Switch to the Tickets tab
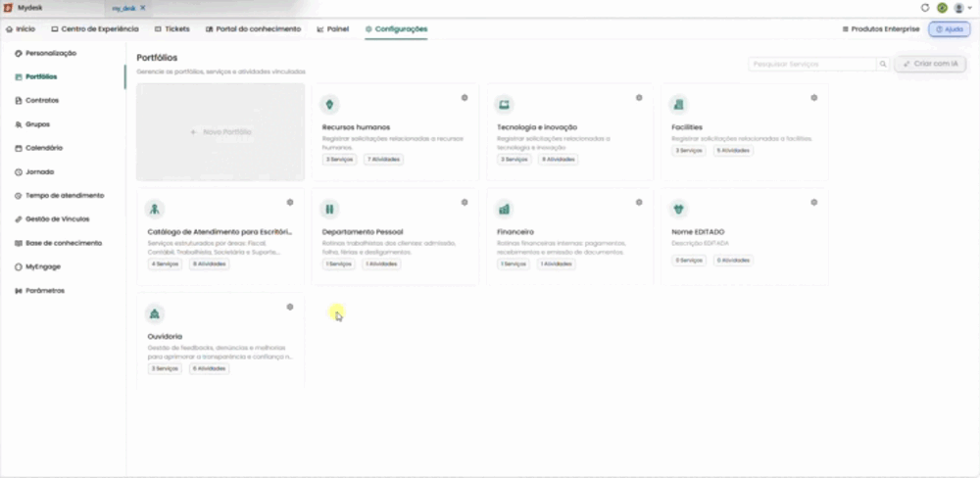The width and height of the screenshot is (980, 478). tap(171, 28)
